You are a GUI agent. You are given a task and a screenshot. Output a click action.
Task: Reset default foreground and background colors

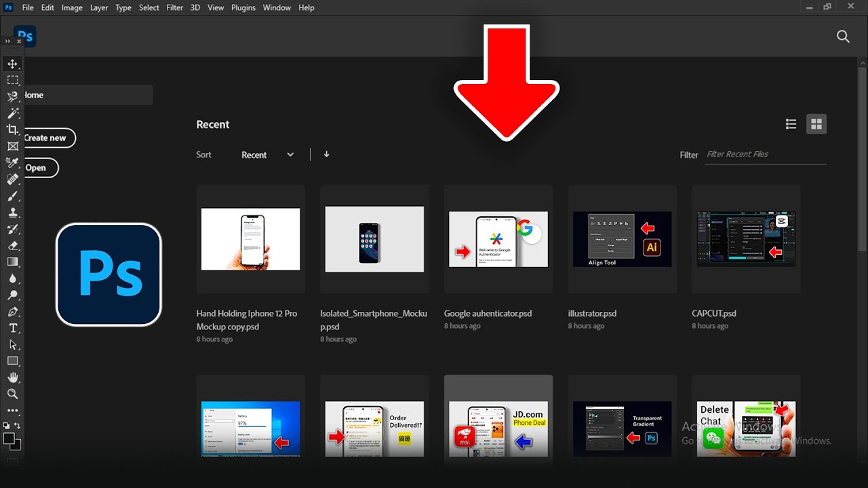(x=7, y=426)
